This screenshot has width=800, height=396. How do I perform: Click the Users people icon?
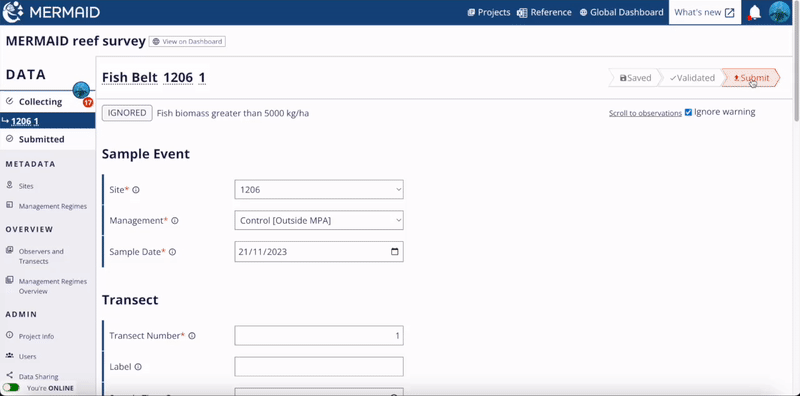coord(9,355)
